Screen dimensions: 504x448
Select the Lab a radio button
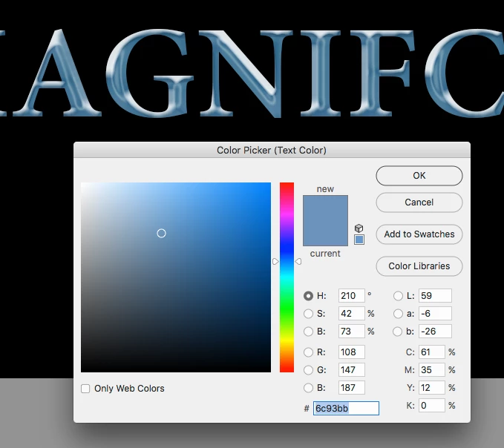pos(398,314)
